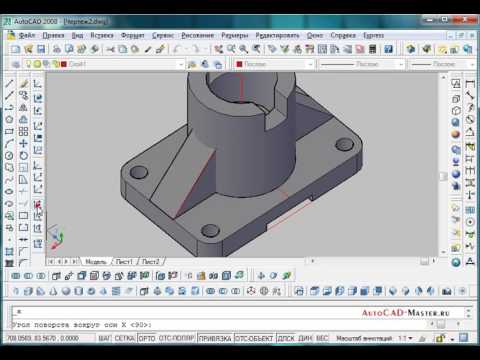This screenshot has width=480, height=360.
Task: Toggle ПРИВЯЗКА object snap
Action: coord(215,338)
